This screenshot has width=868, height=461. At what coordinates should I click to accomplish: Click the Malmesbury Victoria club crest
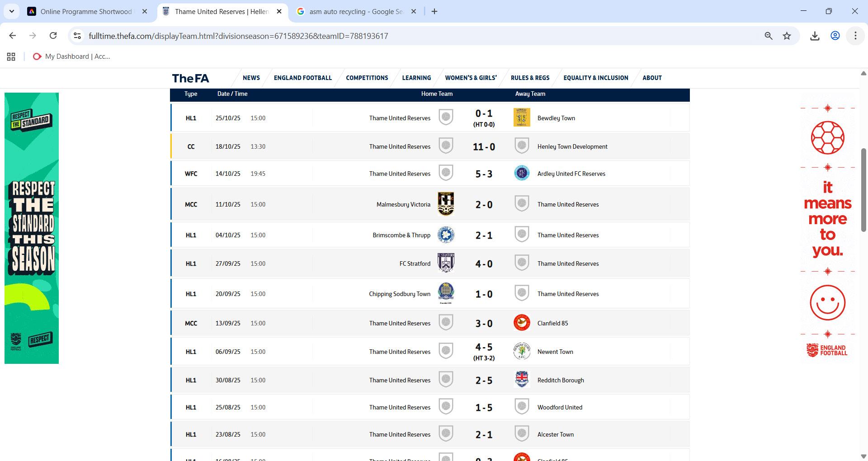click(446, 204)
